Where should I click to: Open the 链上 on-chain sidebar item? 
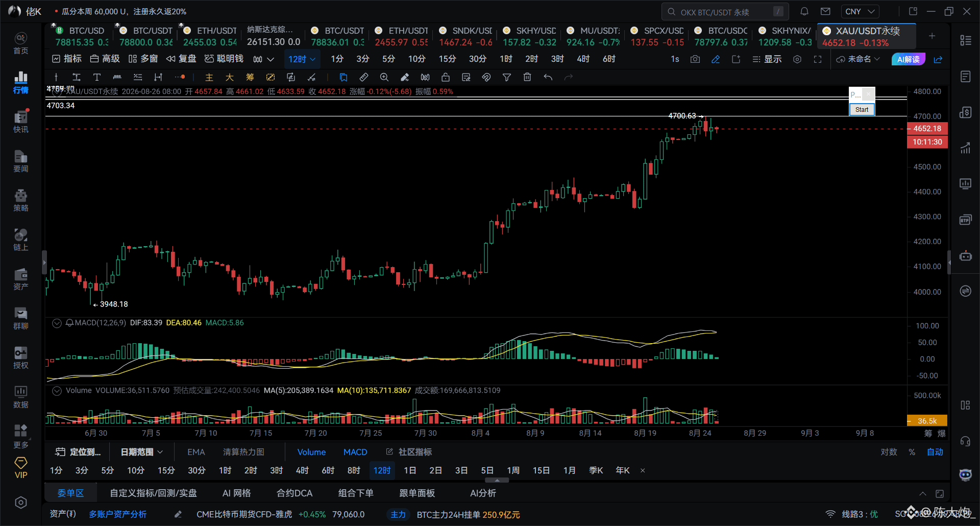[20, 240]
